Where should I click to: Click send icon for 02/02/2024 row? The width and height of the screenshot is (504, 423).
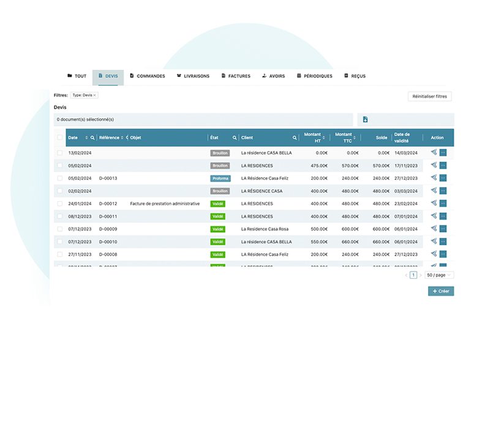click(x=434, y=191)
